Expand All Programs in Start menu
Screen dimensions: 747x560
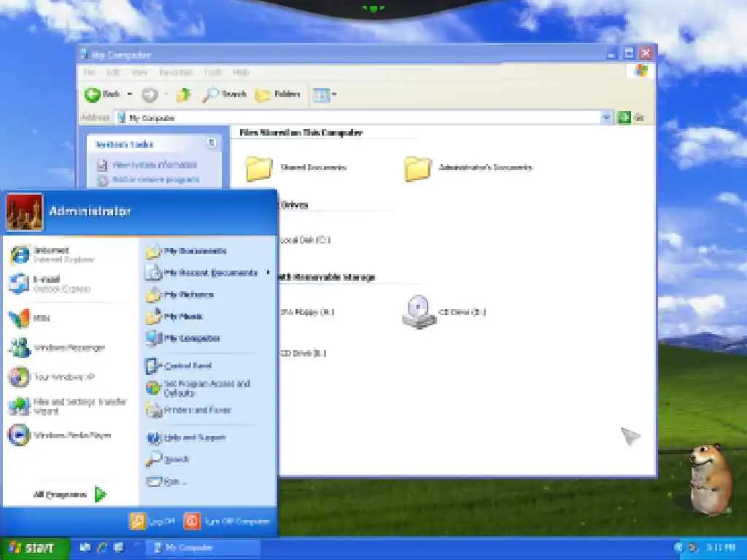coord(70,494)
